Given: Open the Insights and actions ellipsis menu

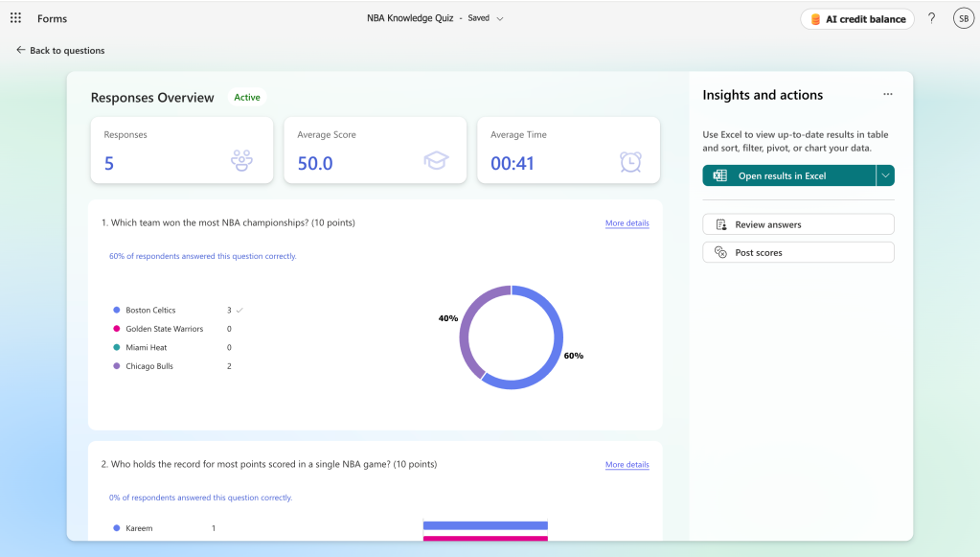Looking at the screenshot, I should point(887,93).
